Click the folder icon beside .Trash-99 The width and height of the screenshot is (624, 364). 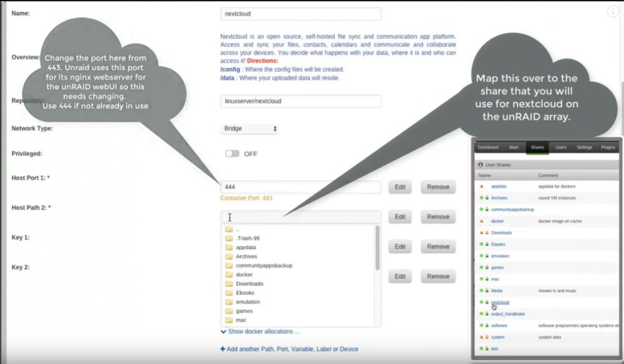click(229, 238)
